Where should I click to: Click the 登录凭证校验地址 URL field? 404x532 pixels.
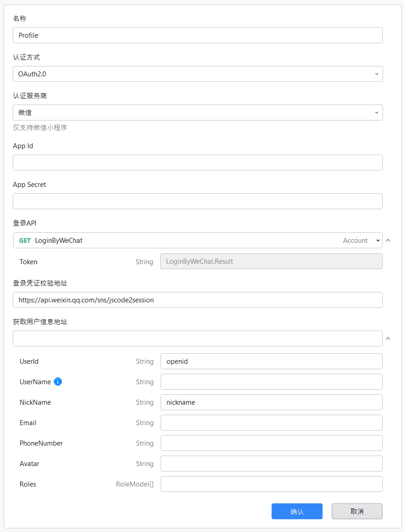(x=197, y=300)
